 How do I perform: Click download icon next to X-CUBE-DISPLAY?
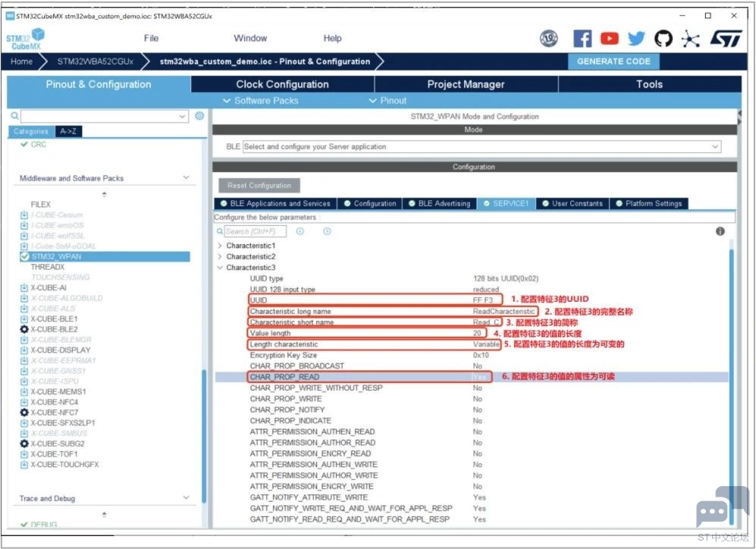click(x=24, y=350)
